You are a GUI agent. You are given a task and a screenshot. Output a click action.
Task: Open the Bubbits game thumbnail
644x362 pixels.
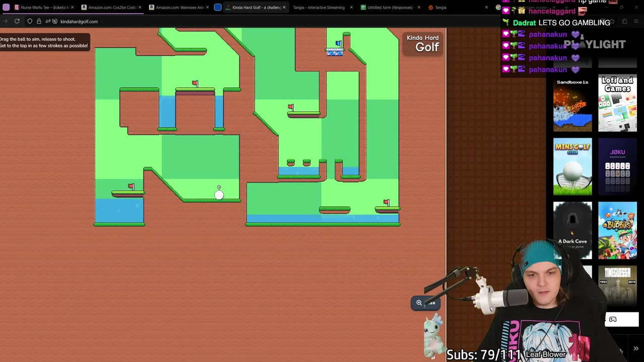(617, 230)
